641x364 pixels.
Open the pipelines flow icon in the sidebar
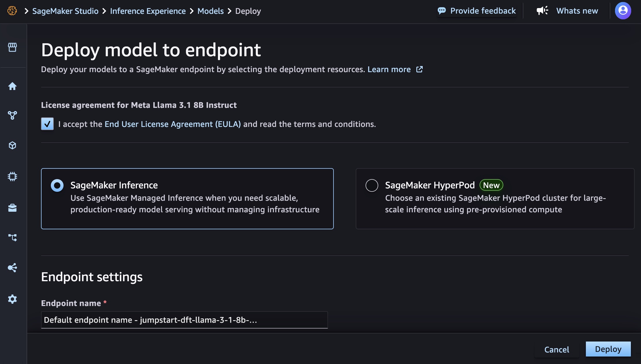[12, 238]
